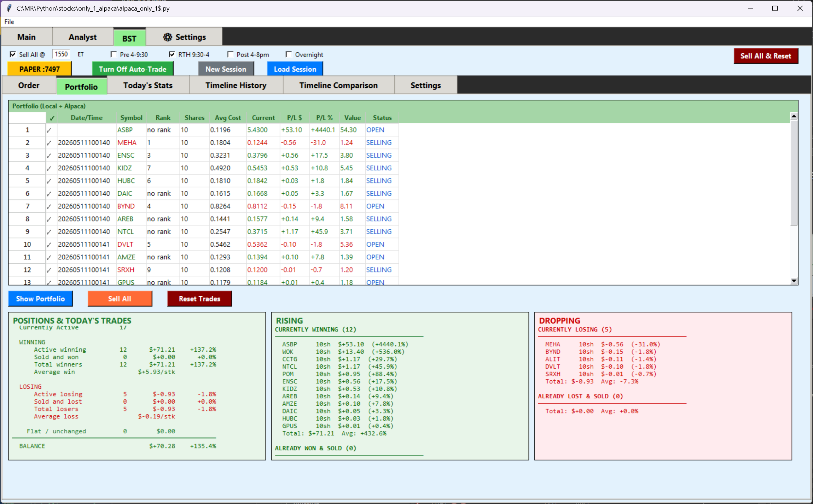Click the Symbol column header
Viewport: 813px width, 504px height.
tap(131, 118)
